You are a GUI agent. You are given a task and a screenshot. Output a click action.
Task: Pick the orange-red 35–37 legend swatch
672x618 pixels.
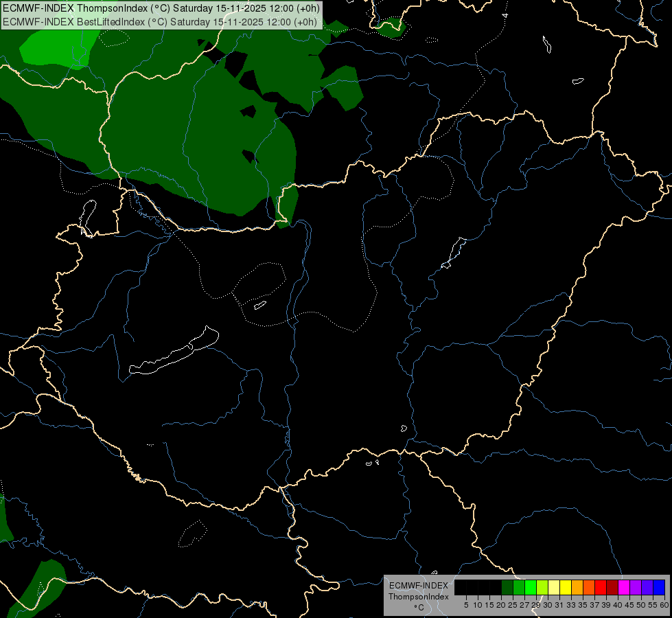tap(589, 587)
